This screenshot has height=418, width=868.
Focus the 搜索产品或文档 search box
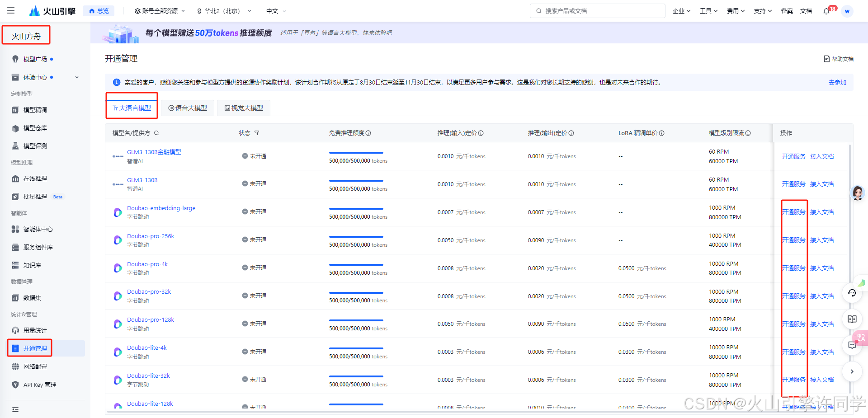pos(597,11)
